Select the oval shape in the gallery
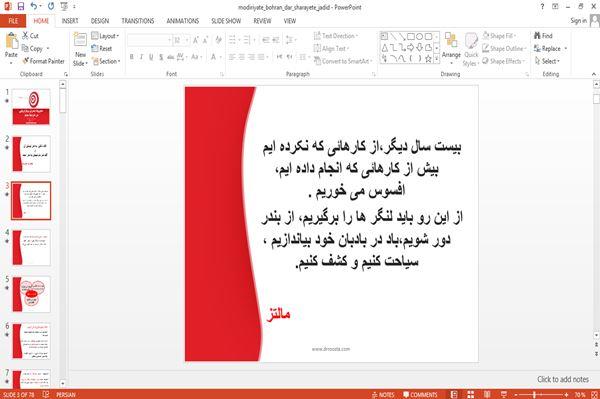The height and width of the screenshot is (399, 600). click(420, 37)
